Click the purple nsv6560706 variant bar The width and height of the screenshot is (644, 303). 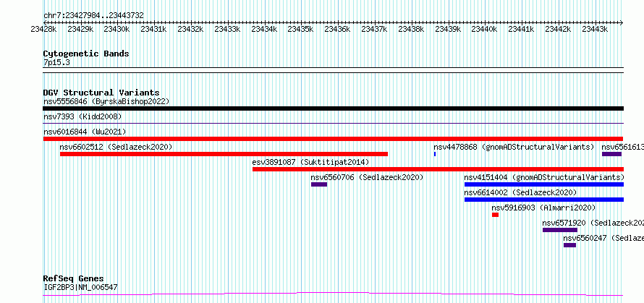(319, 184)
